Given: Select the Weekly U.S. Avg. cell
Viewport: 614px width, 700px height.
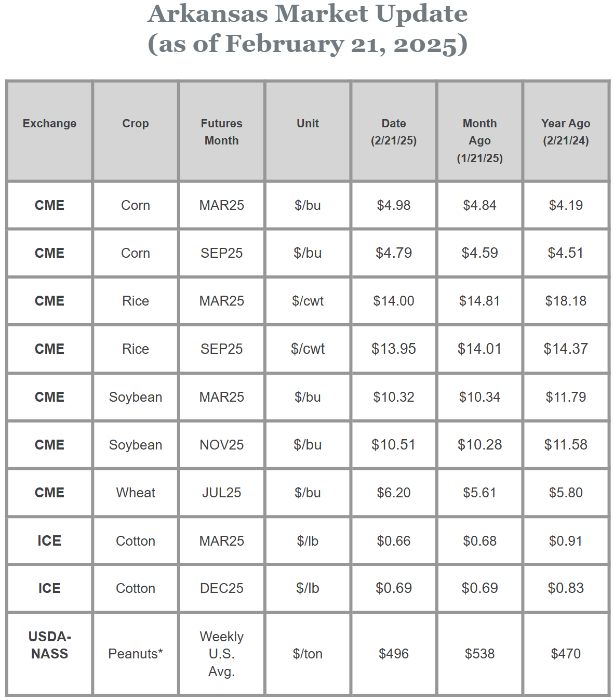Looking at the screenshot, I should pyautogui.click(x=222, y=654).
